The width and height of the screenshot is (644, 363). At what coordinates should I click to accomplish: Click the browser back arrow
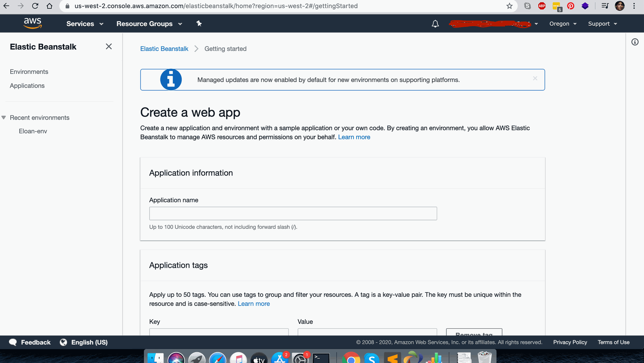6,6
